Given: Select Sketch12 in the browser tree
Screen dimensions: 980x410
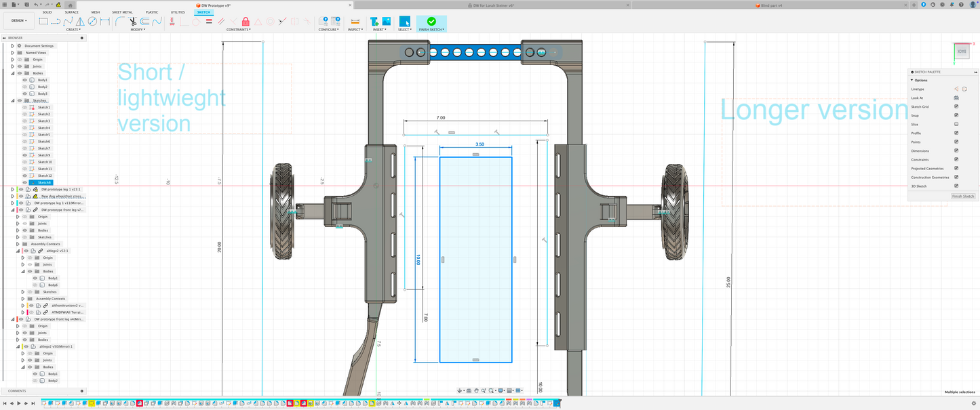Looking at the screenshot, I should 44,176.
